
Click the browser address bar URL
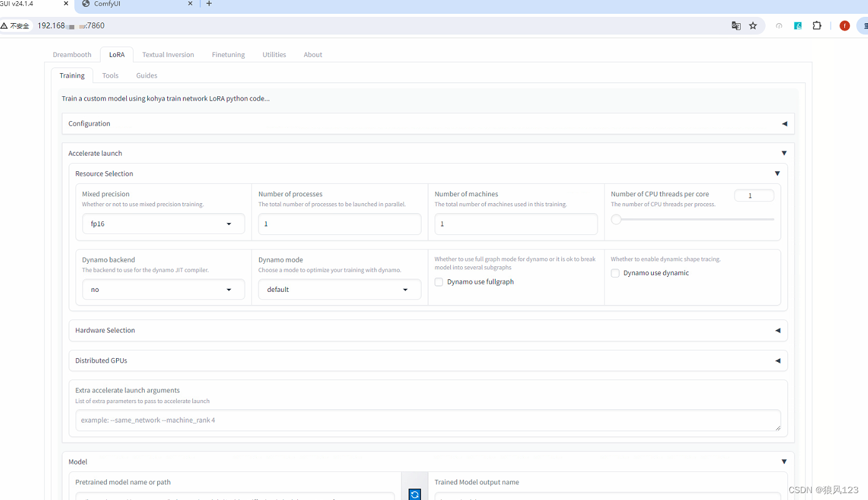pyautogui.click(x=71, y=26)
